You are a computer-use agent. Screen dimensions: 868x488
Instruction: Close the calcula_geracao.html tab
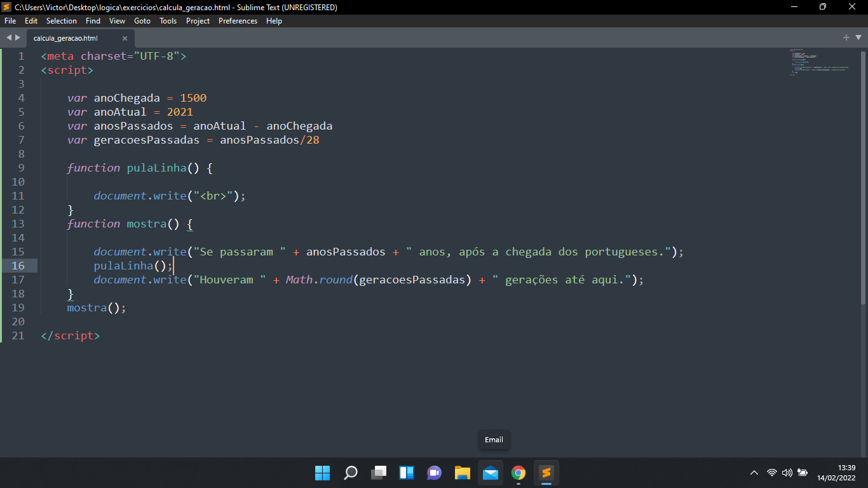[125, 38]
